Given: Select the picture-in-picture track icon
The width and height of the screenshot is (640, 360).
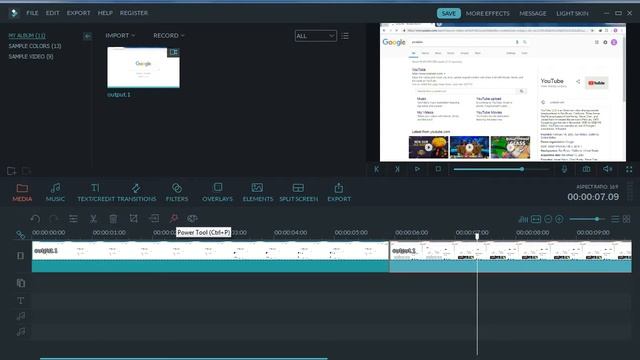Looking at the screenshot, I should 21,283.
